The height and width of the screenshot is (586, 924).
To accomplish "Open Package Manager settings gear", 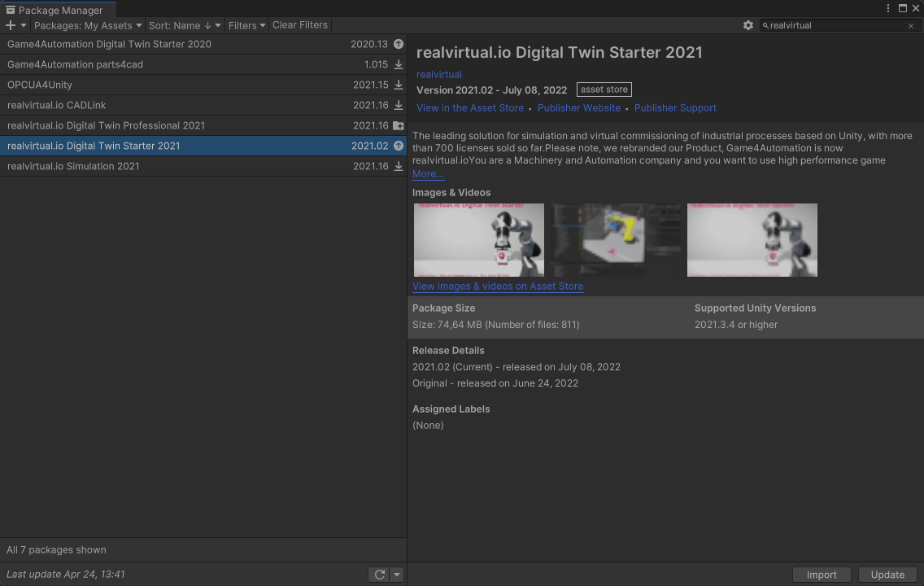I will (x=747, y=25).
